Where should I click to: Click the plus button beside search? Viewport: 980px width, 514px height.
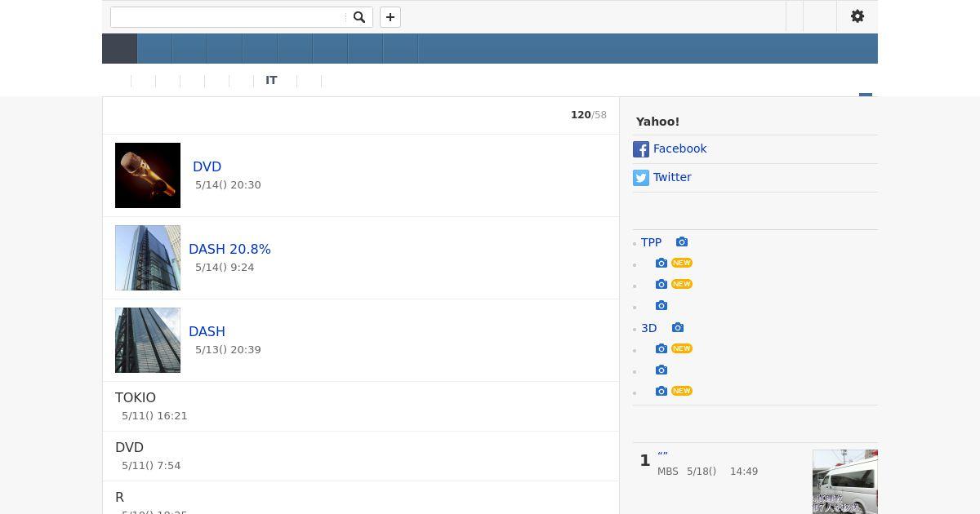(390, 17)
